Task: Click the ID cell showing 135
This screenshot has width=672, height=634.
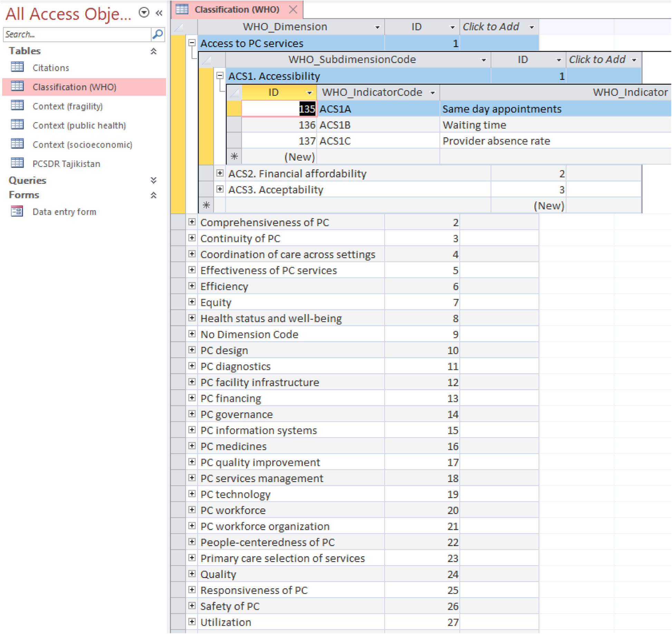Action: tap(279, 108)
